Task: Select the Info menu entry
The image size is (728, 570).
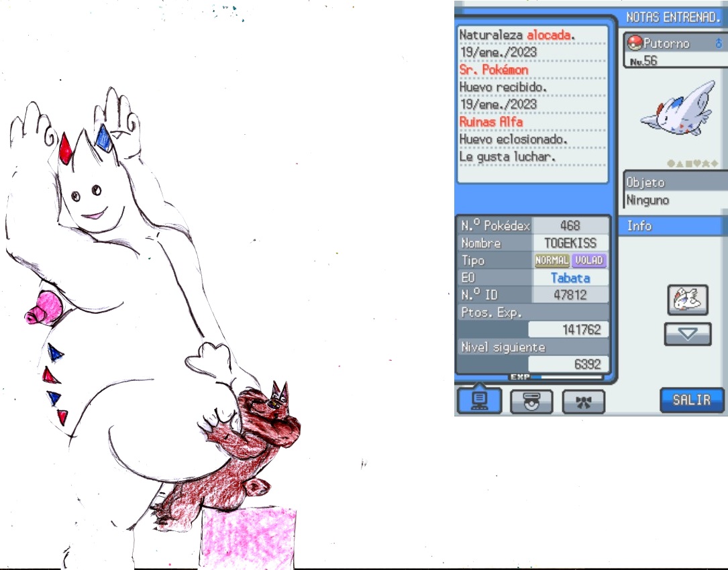Action: (673, 226)
